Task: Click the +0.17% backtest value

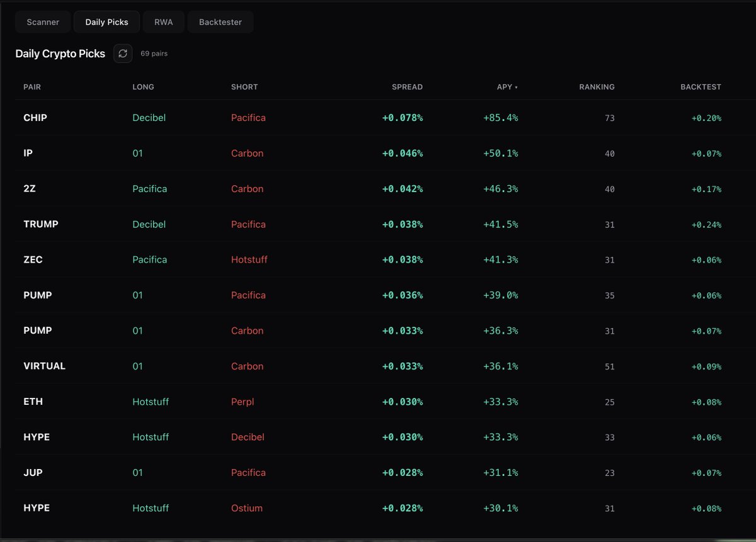Action: (706, 189)
